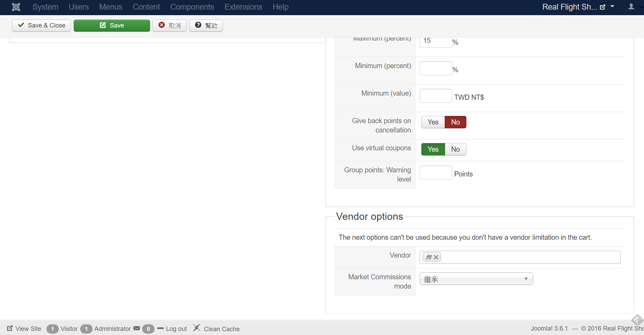The height and width of the screenshot is (335, 644).
Task: Click the Save & Close button
Action: pos(41,25)
